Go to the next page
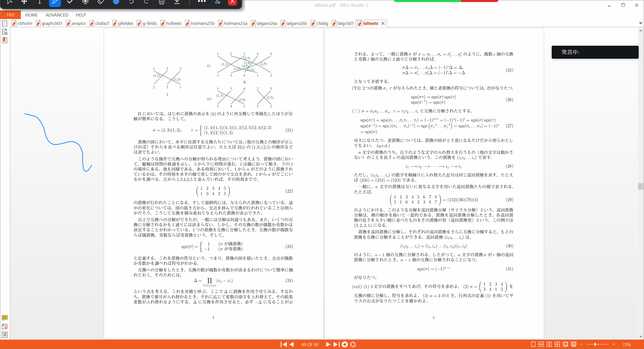 pyautogui.click(x=328, y=344)
